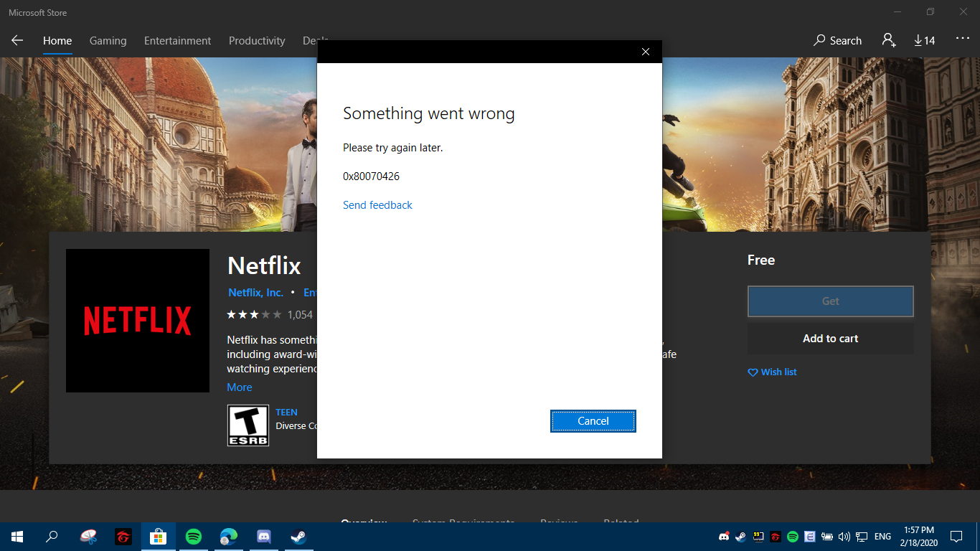Open the Home tab
980x551 pixels.
pyautogui.click(x=57, y=41)
